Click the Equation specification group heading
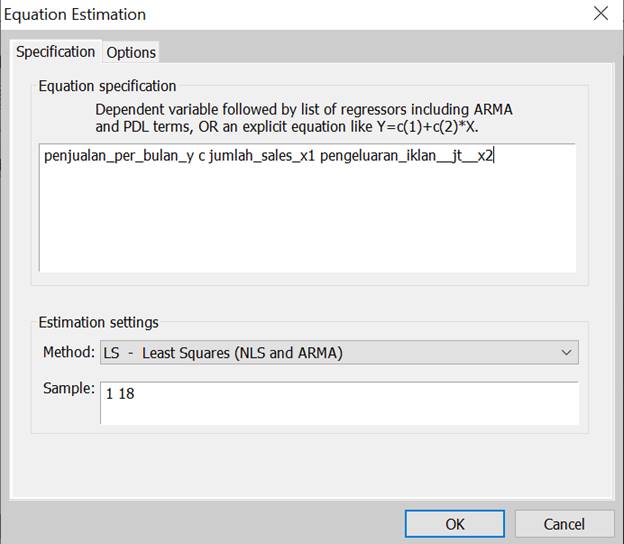 107,86
